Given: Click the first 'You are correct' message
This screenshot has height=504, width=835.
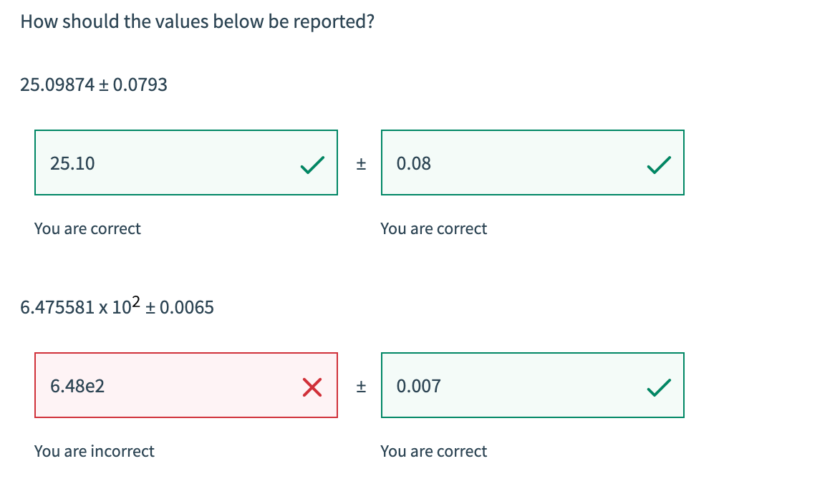Looking at the screenshot, I should [x=87, y=228].
